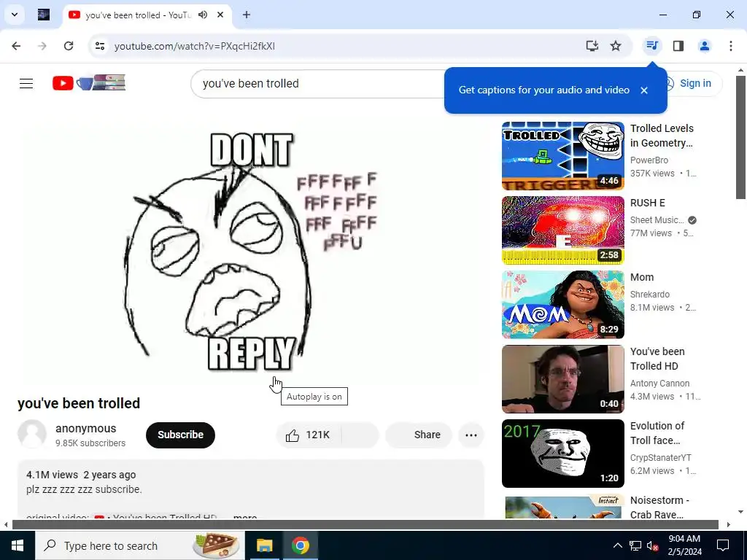Open the anonymous channel name link
Image resolution: width=747 pixels, height=560 pixels.
[86, 429]
